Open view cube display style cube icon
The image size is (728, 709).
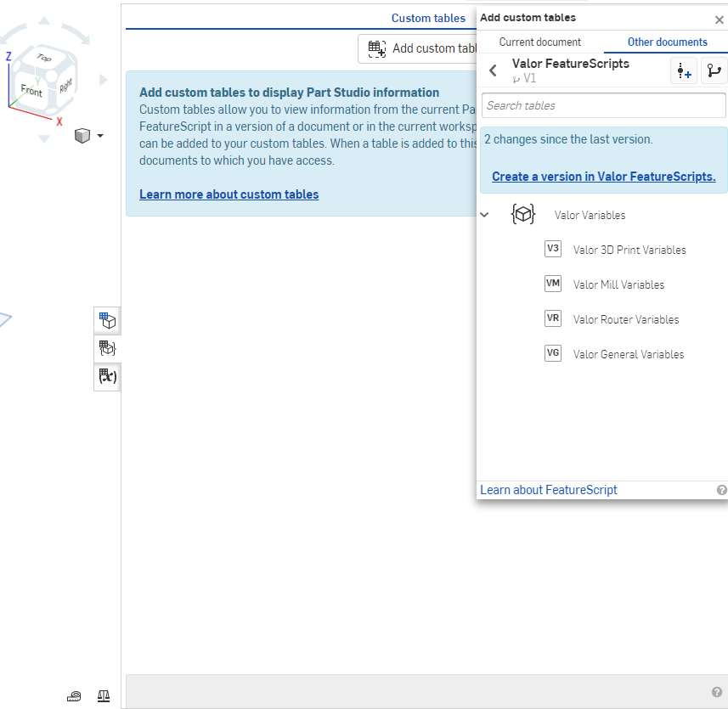coord(82,136)
